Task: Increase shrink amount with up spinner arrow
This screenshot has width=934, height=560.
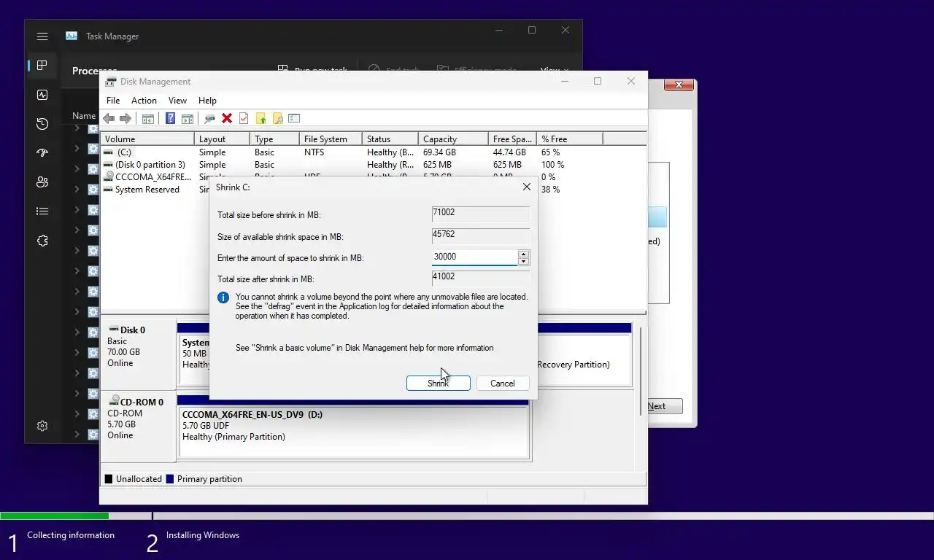Action: tap(523, 253)
